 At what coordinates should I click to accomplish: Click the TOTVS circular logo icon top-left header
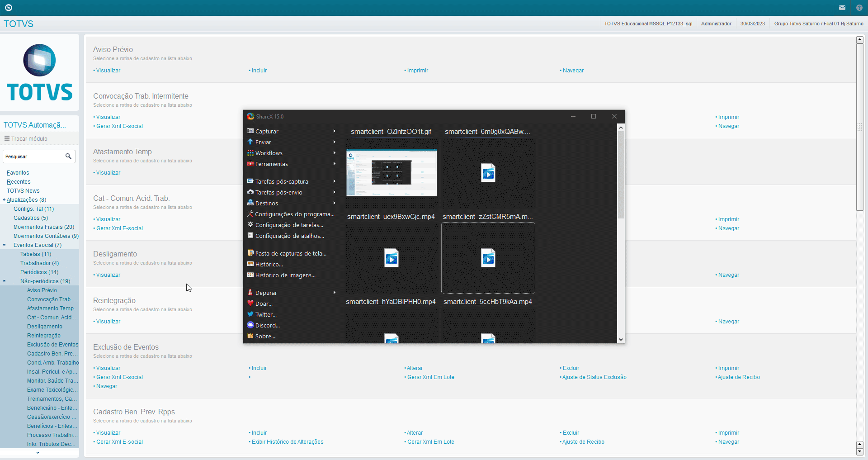tap(8, 8)
